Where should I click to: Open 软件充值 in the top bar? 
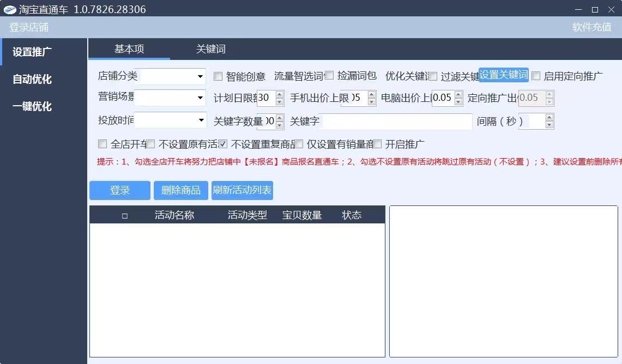591,27
